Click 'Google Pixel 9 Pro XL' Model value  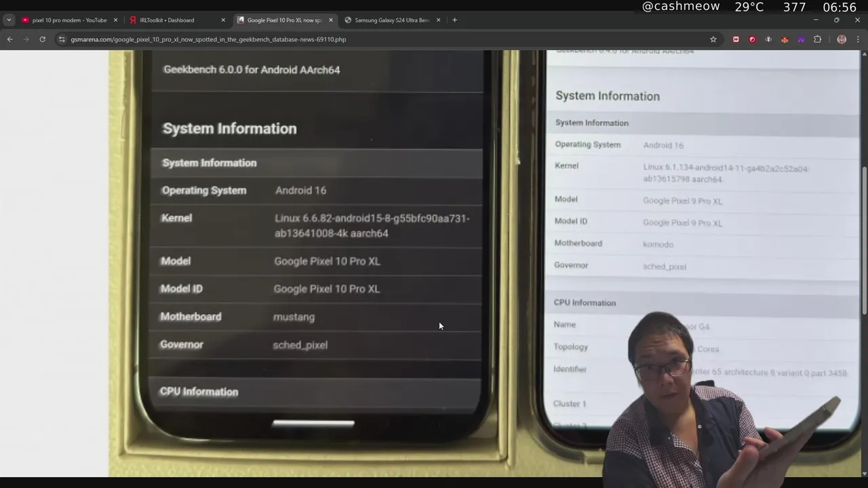point(682,201)
